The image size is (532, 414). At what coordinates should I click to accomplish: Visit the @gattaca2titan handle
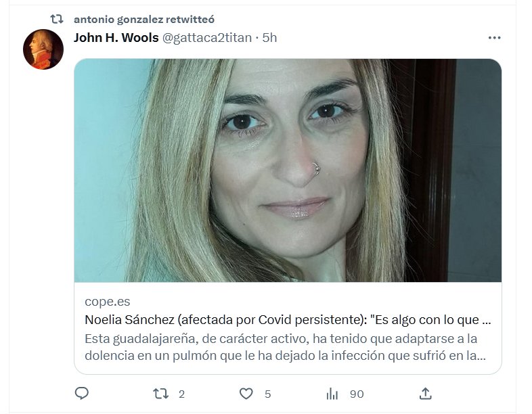[x=207, y=38]
